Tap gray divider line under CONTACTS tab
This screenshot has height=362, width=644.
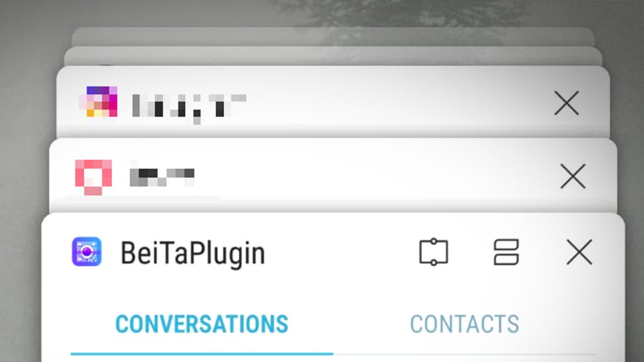point(464,354)
